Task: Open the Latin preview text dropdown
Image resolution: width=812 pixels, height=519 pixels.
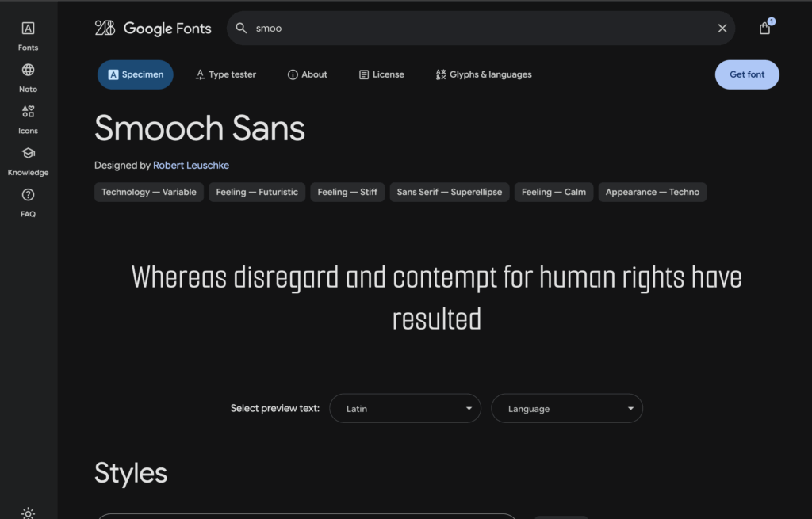Action: click(x=405, y=408)
